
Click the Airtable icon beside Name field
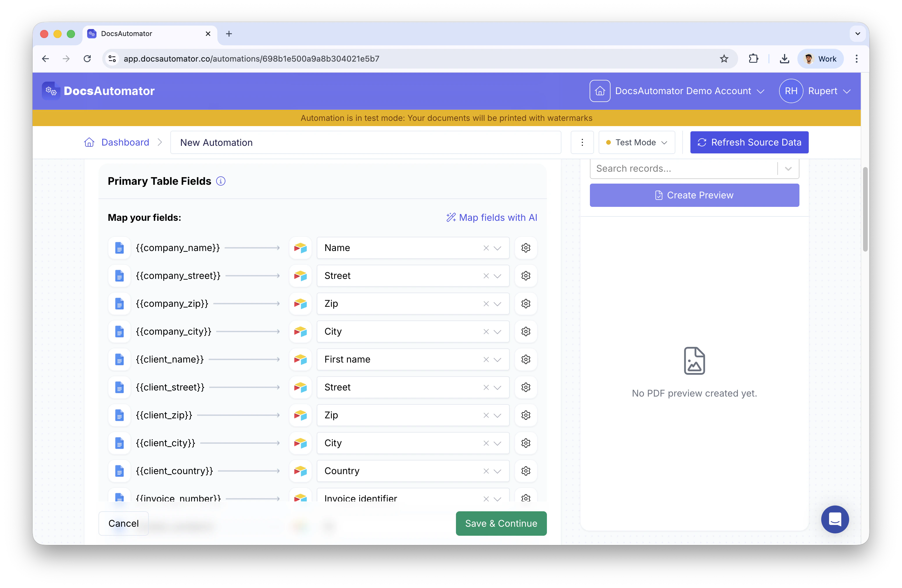(x=300, y=248)
